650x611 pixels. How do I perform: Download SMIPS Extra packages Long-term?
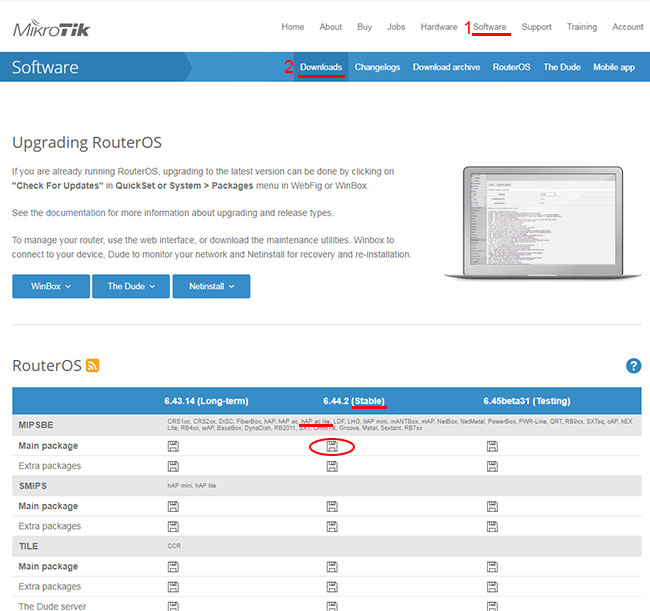(173, 526)
